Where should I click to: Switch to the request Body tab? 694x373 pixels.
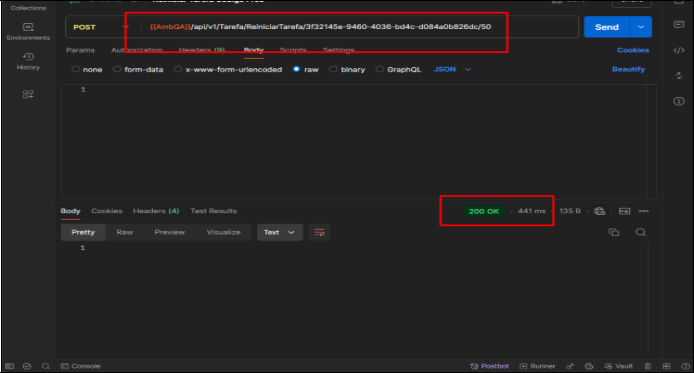tap(254, 50)
